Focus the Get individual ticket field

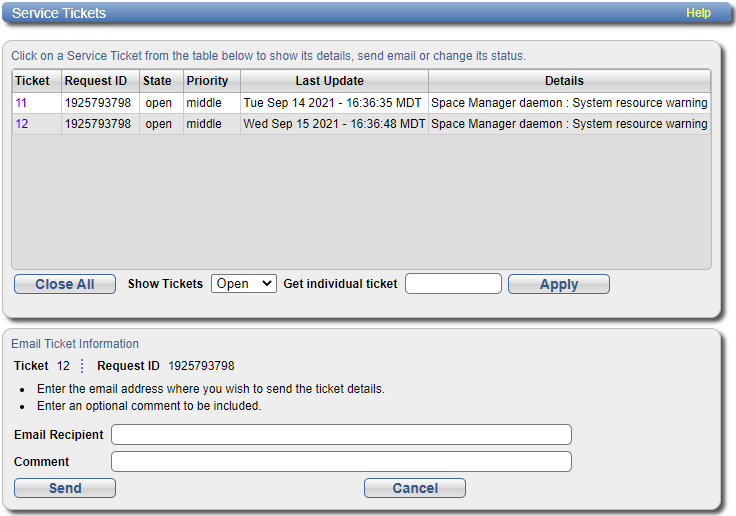(x=453, y=284)
